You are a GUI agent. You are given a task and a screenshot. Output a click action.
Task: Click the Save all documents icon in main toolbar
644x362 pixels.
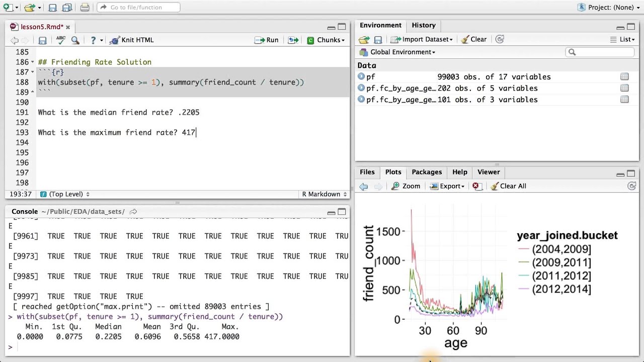point(66,8)
